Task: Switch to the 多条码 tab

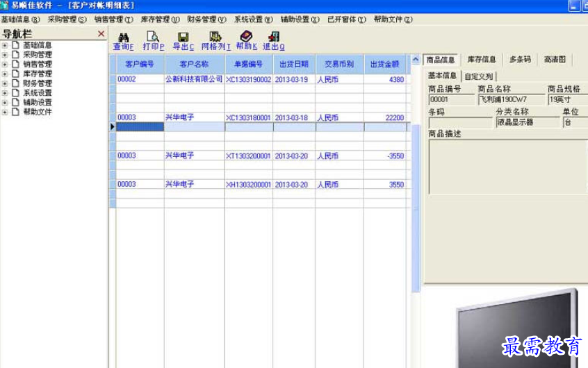Action: pos(520,60)
